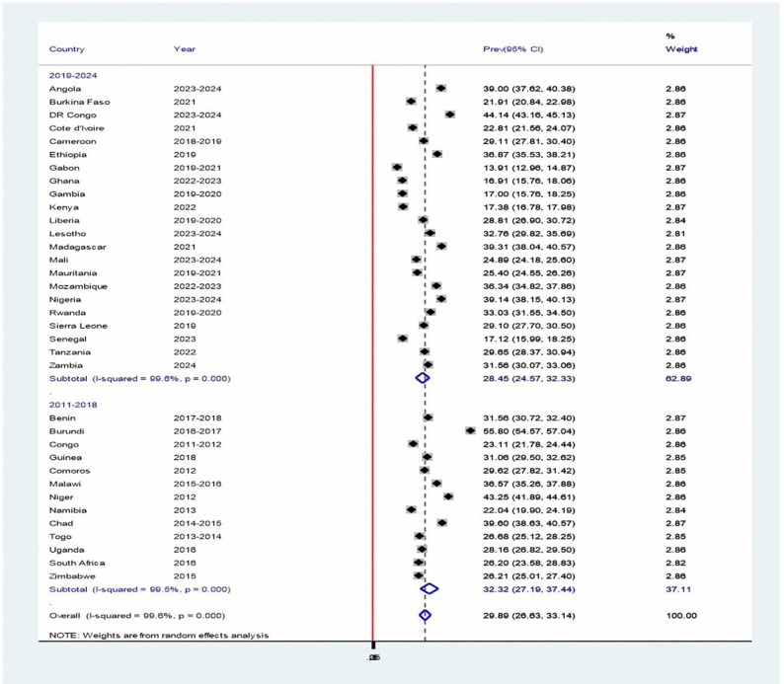This screenshot has width=784, height=684.
Task: Click DR Congo's square data point marker
Action: 450,114
